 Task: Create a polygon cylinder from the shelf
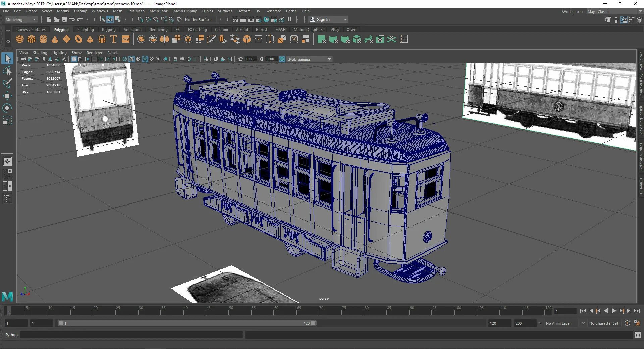tap(43, 39)
